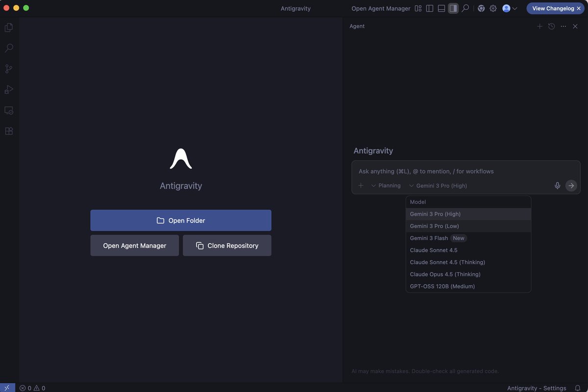Select Claude Opus 4.5 (Thinking) model
The height and width of the screenshot is (392, 588).
tap(468, 274)
